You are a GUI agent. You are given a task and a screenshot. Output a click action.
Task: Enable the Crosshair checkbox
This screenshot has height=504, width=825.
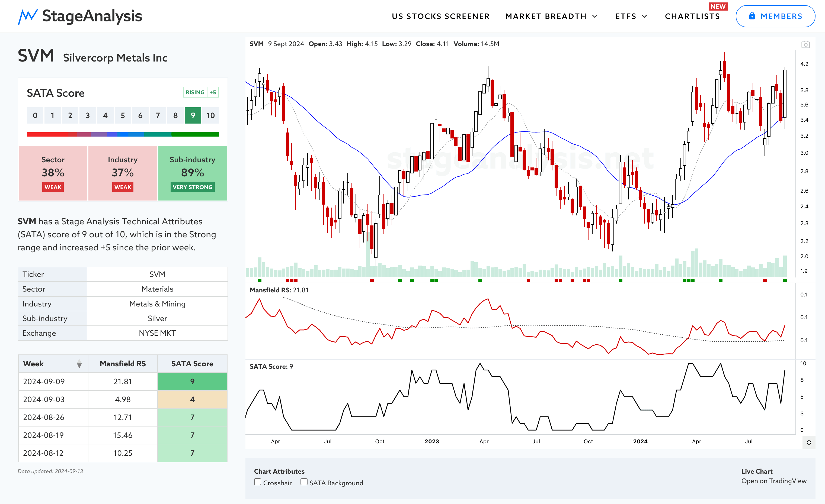(x=257, y=482)
